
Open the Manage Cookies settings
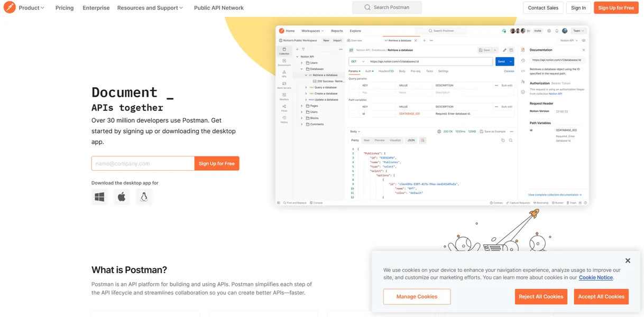pos(417,296)
